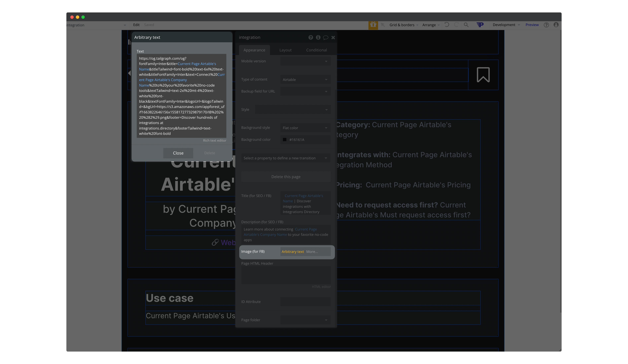Add a comment using the speech bubble icon

326,37
